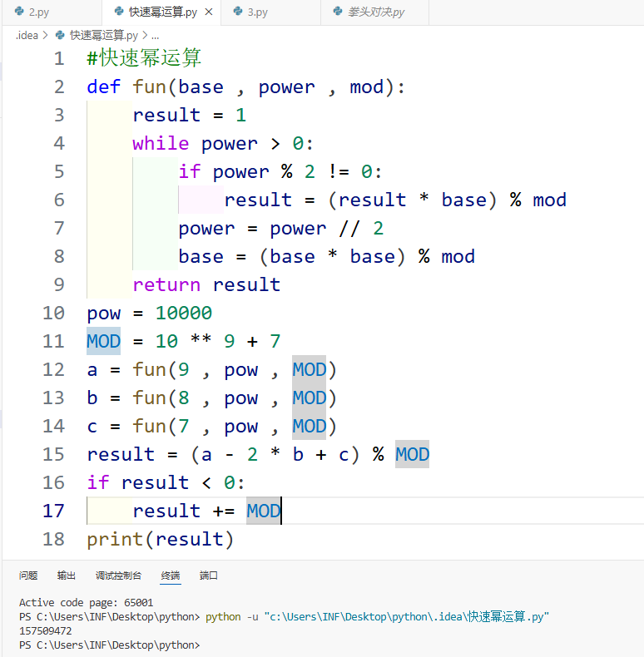Click the 'def' keyword on line 2
The height and width of the screenshot is (657, 644).
coord(103,86)
